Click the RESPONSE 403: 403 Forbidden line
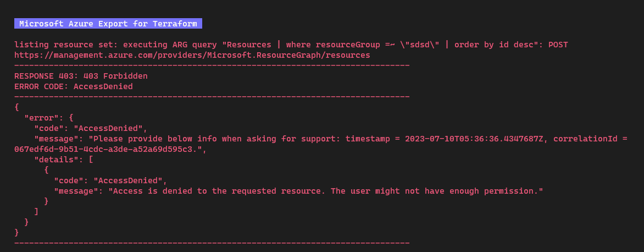 coord(81,76)
